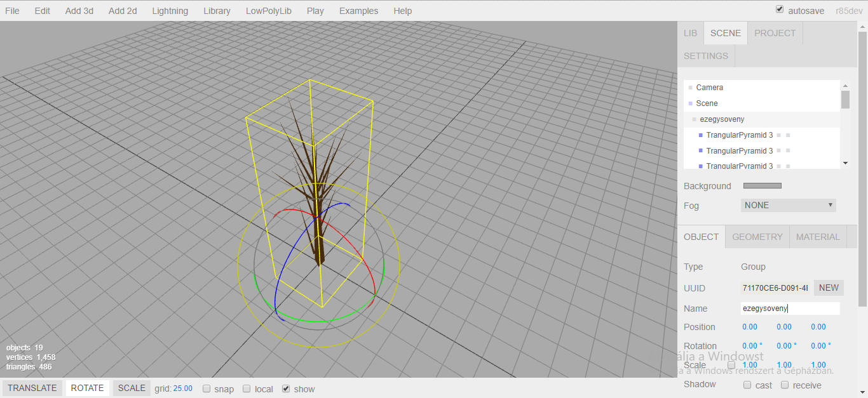Image resolution: width=868 pixels, height=398 pixels.
Task: Click the 'objects 19' stat text
Action: click(x=25, y=348)
